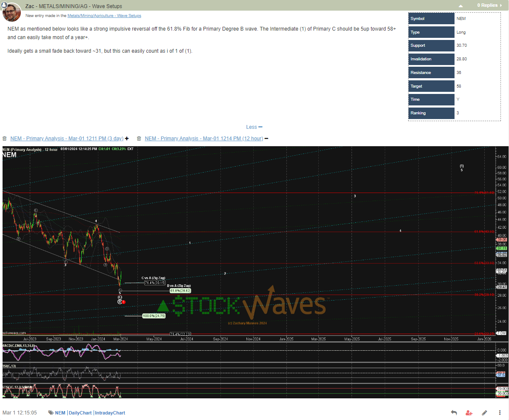Expand the 3 day chart with plus

(x=126, y=139)
